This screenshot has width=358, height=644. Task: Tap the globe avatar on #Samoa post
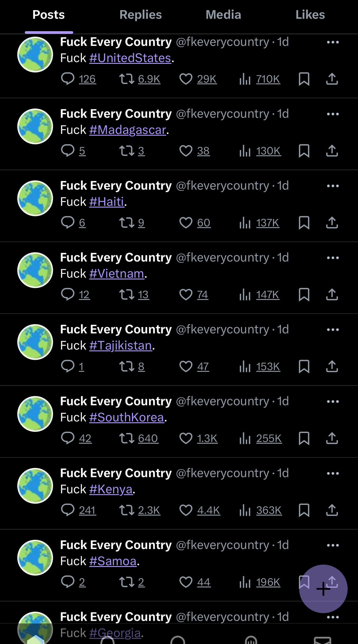(35, 558)
